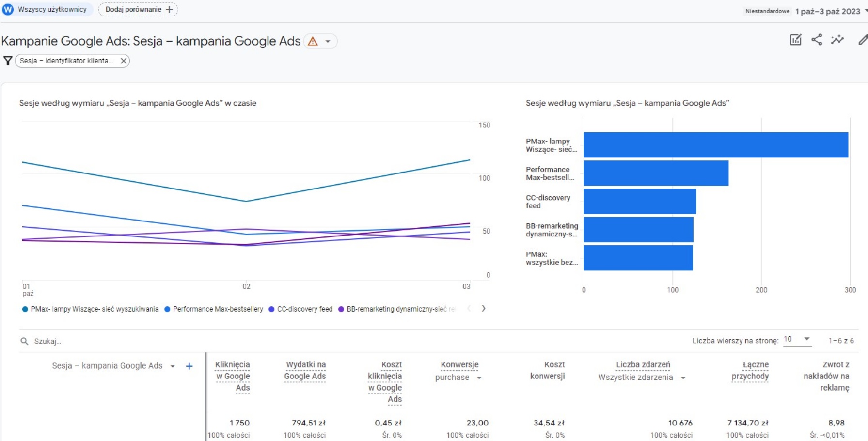Remove the Sesja identyfikator klienta filter

click(124, 61)
